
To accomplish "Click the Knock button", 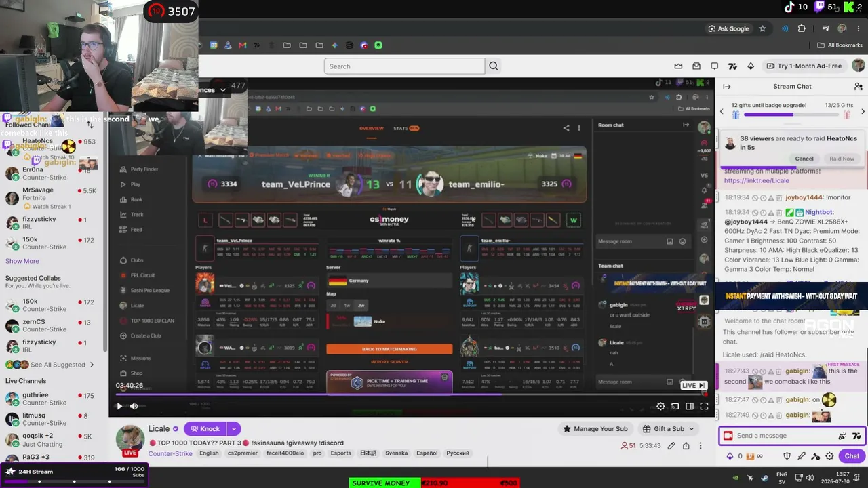I will click(205, 428).
